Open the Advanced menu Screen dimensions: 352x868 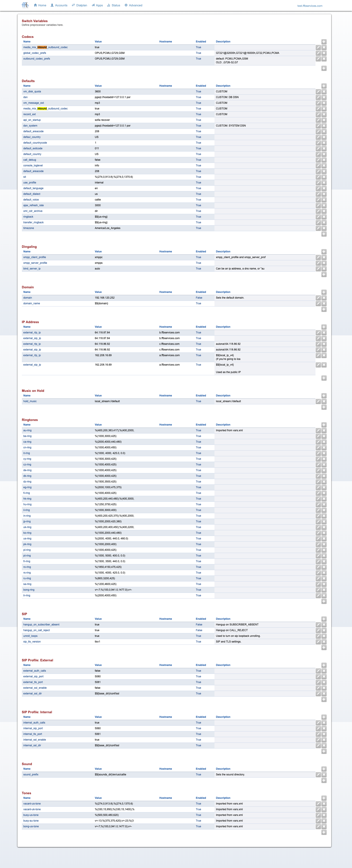(x=133, y=5)
